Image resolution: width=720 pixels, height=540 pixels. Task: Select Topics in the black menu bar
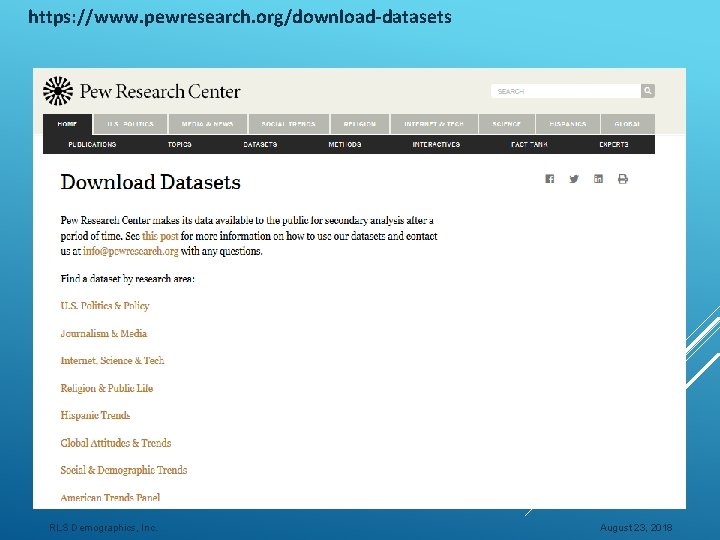180,144
